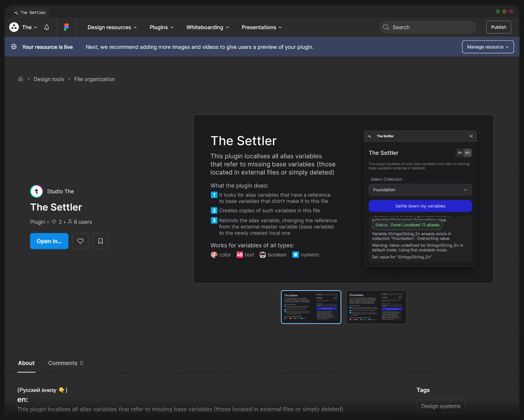This screenshot has height=420, width=524.
Task: Click the profile avatar icon in navbar
Action: 14,27
